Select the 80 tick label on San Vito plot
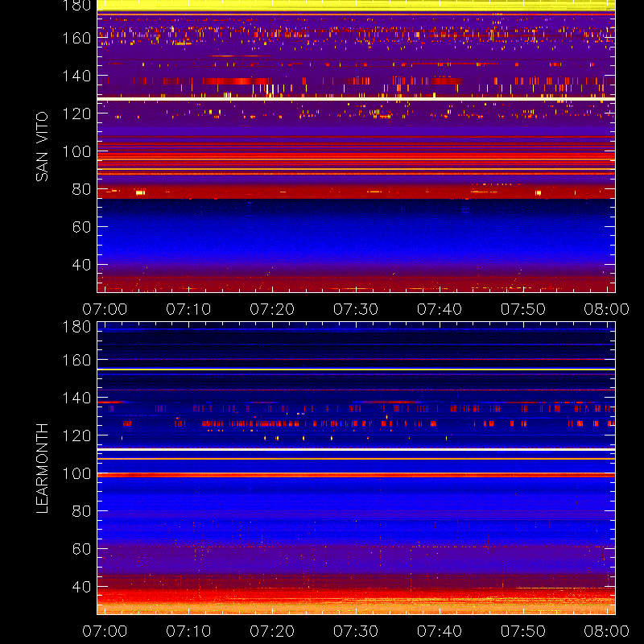Screen dimensions: 644x644 81,189
